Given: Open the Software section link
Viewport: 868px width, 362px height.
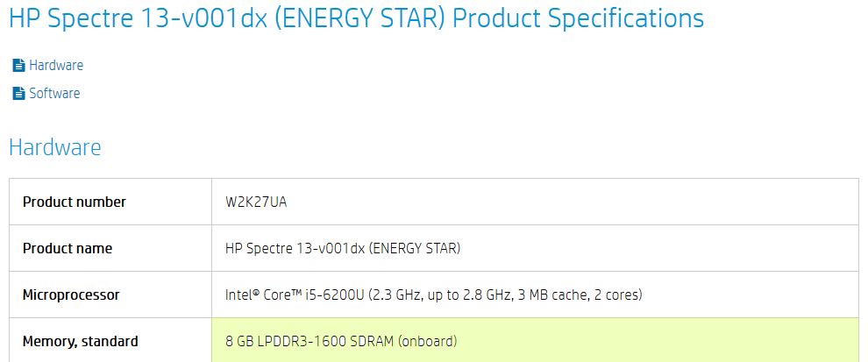Looking at the screenshot, I should [x=54, y=93].
